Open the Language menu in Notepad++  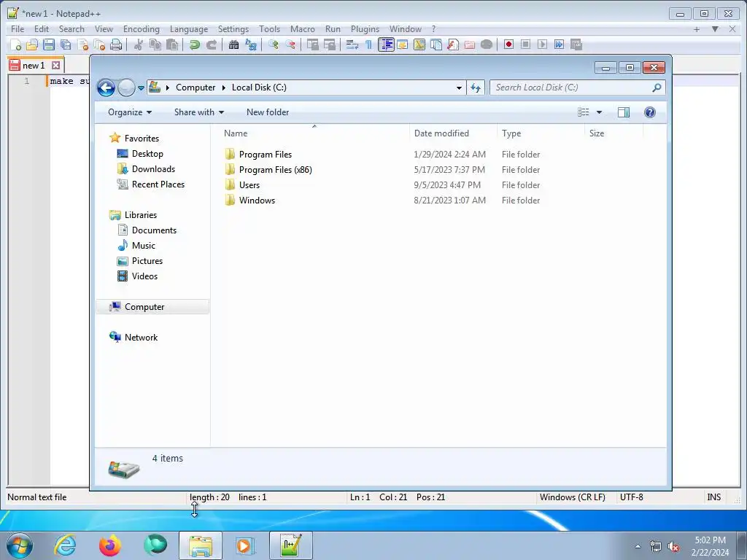coord(189,29)
